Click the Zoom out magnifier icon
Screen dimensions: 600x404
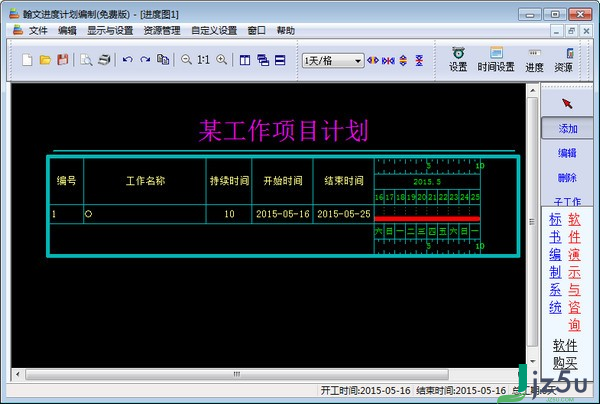point(185,60)
